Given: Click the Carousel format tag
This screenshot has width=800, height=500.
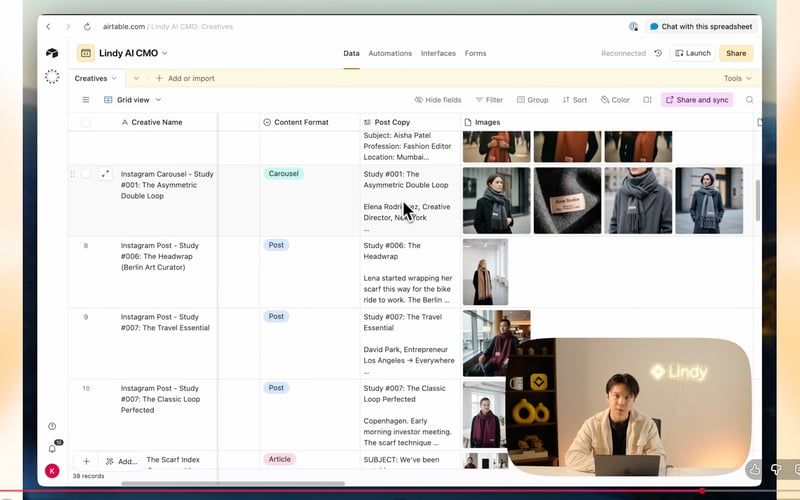Looking at the screenshot, I should pos(284,173).
